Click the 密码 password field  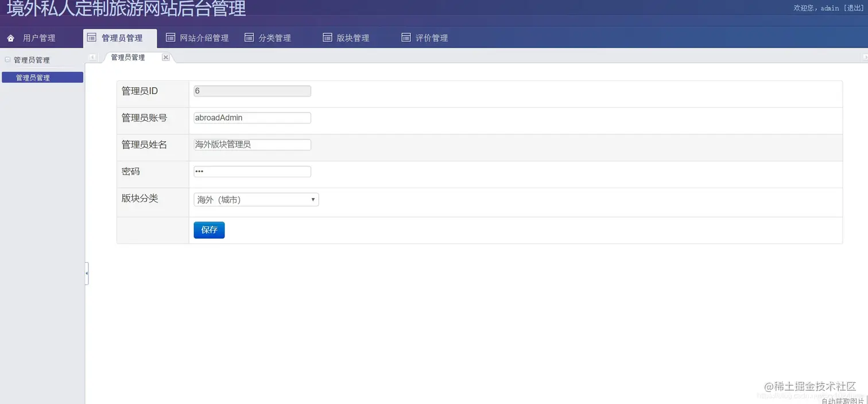(x=253, y=172)
